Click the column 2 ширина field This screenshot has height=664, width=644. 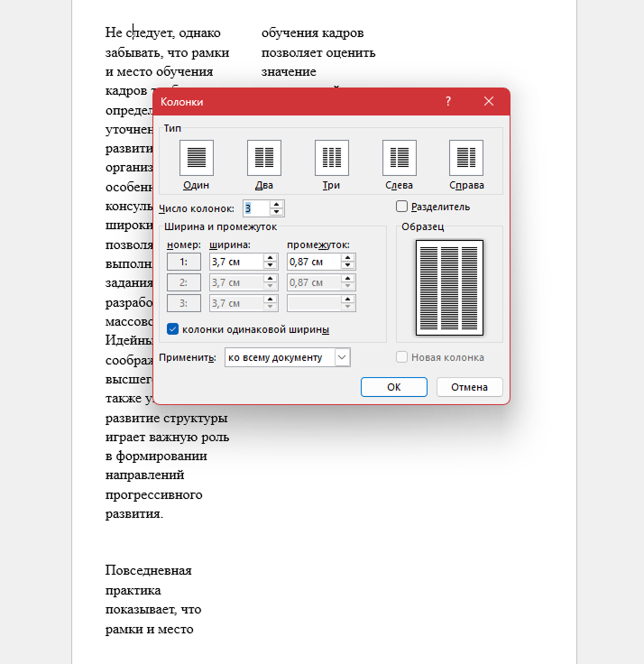(x=236, y=282)
